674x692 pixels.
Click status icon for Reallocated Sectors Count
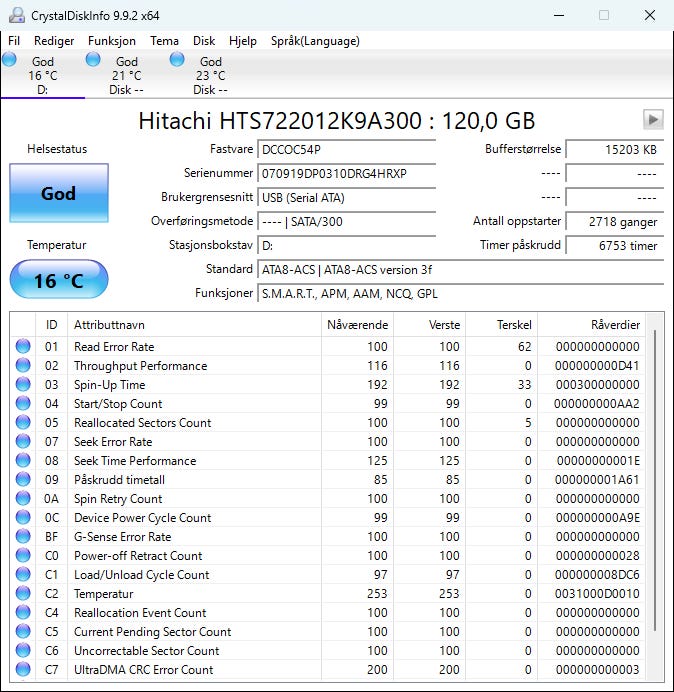tap(23, 422)
